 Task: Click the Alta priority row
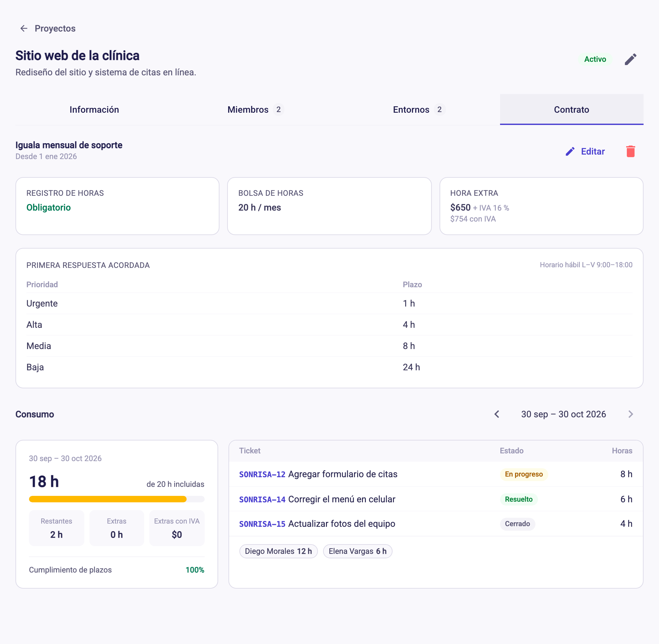tap(329, 325)
